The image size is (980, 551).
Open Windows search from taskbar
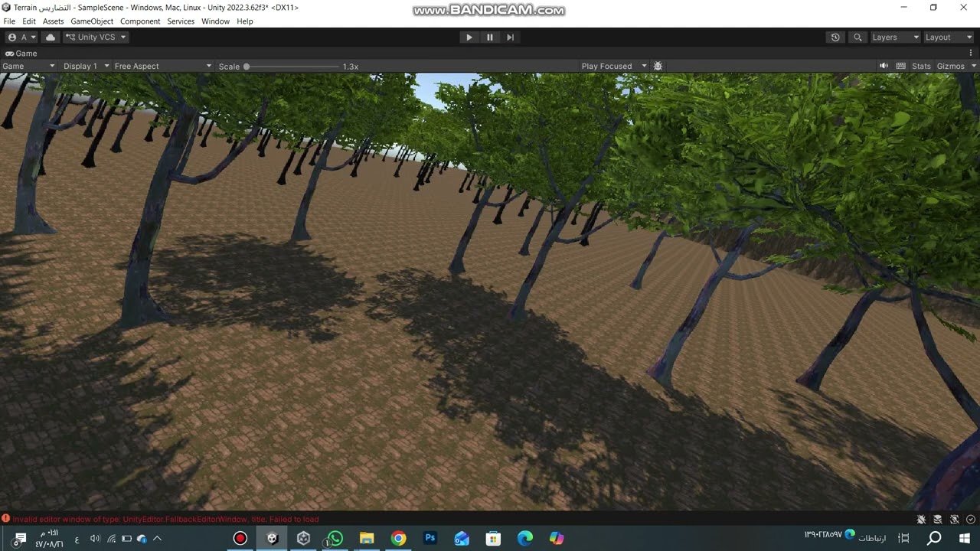[x=934, y=538]
